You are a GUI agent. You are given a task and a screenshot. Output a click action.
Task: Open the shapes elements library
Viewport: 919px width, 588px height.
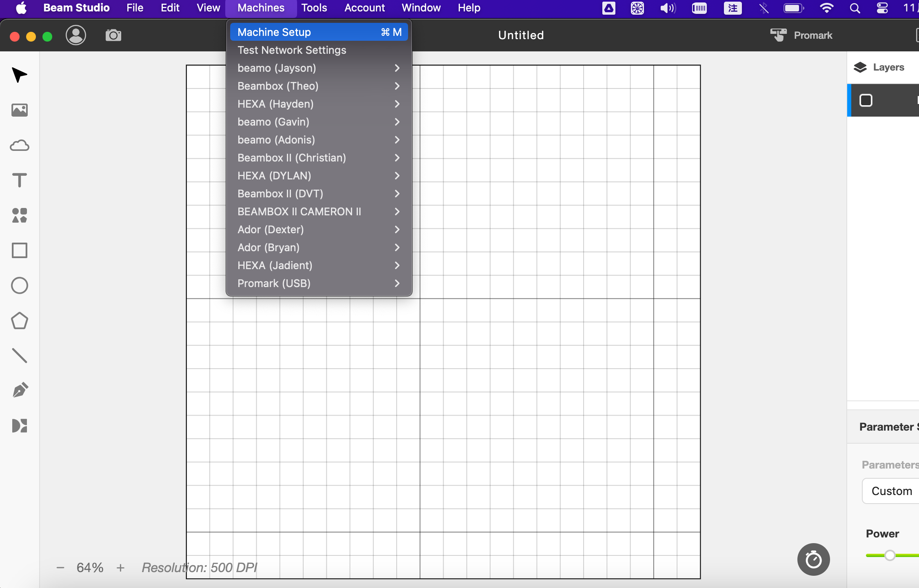coord(19,215)
